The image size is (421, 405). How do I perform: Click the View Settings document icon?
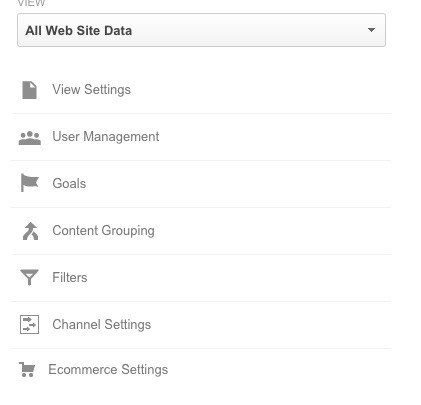point(29,90)
